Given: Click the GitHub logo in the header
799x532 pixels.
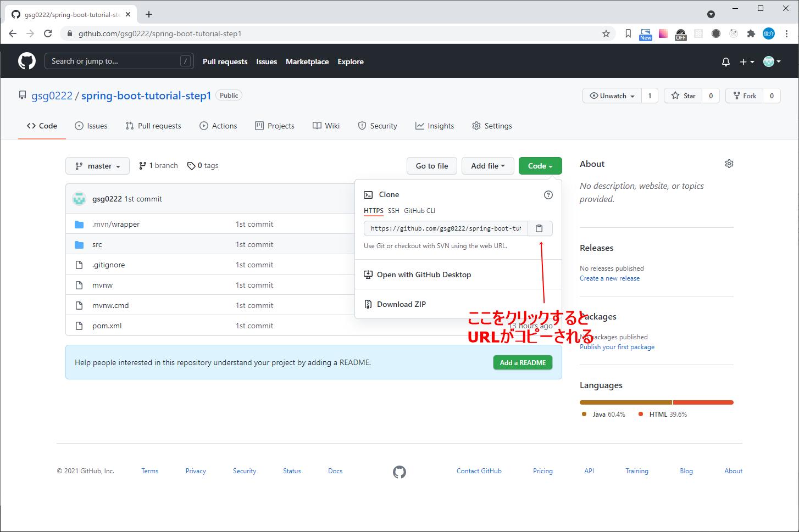Looking at the screenshot, I should coord(26,61).
